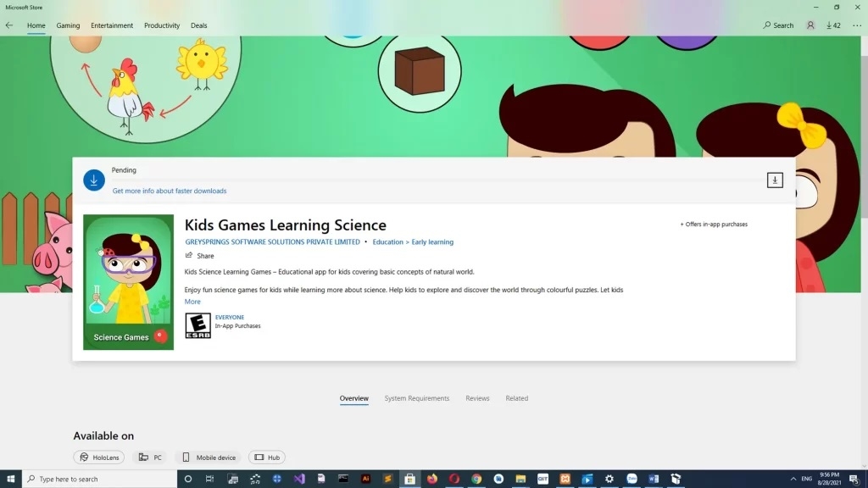
Task: Click the Kids Games Learning Science app tile
Action: click(x=129, y=282)
